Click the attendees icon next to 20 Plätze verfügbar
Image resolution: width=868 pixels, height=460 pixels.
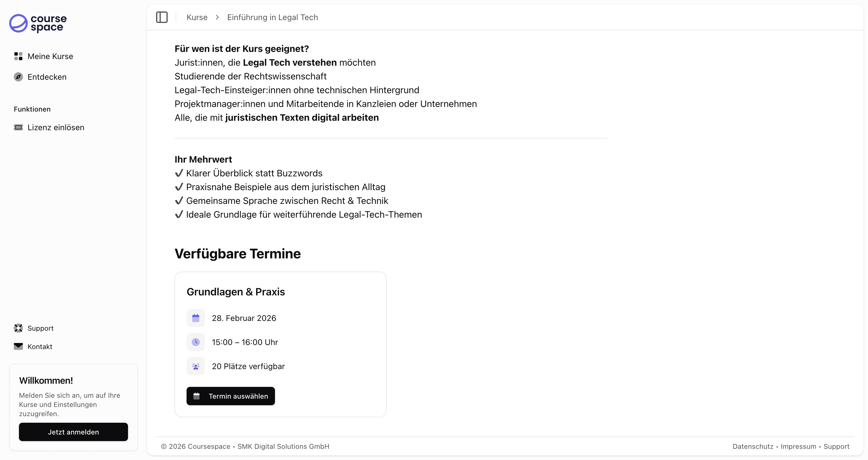196,366
